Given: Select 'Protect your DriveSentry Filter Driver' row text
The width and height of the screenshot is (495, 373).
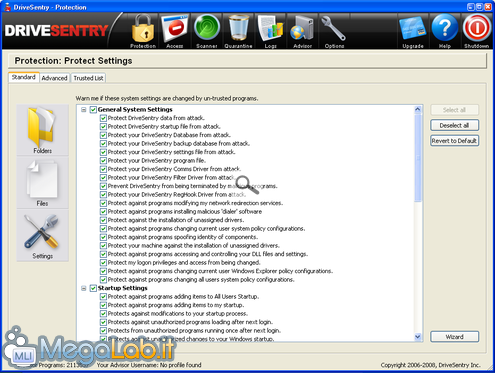Looking at the screenshot, I should coord(172,178).
